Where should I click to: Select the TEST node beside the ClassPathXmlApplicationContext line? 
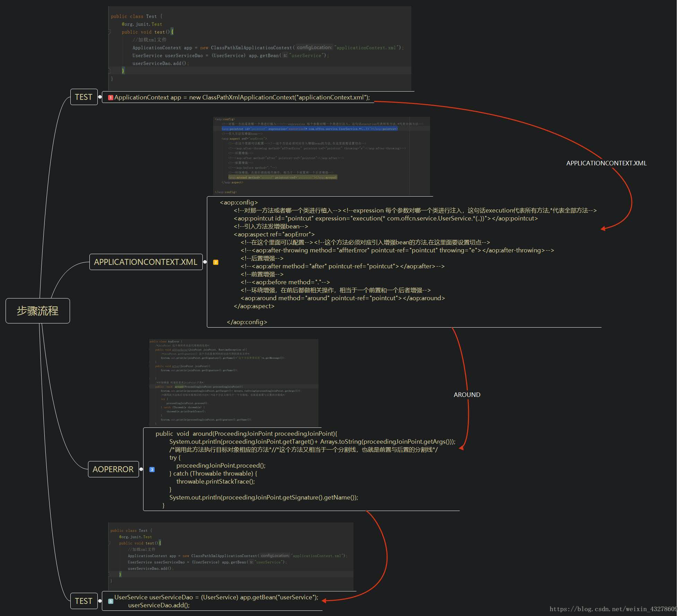pyautogui.click(x=84, y=97)
